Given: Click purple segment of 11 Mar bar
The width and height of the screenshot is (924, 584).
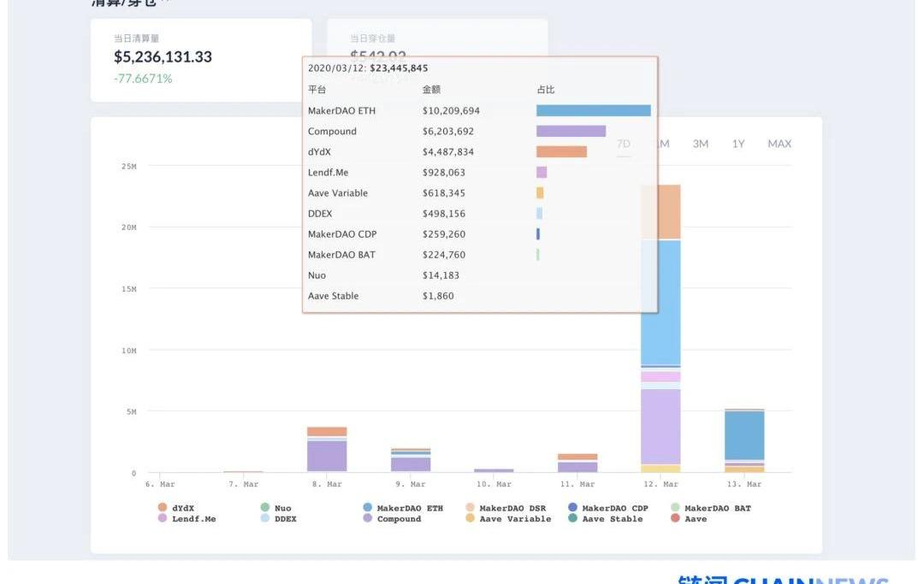Looking at the screenshot, I should [x=577, y=467].
